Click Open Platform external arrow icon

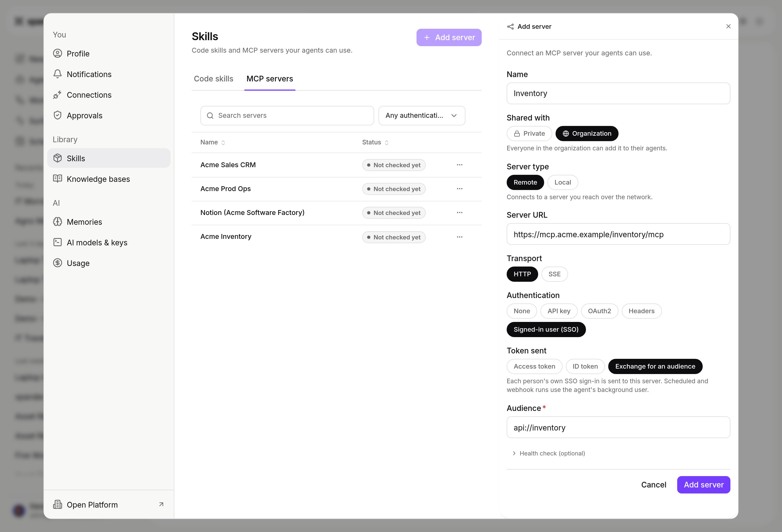pos(161,504)
